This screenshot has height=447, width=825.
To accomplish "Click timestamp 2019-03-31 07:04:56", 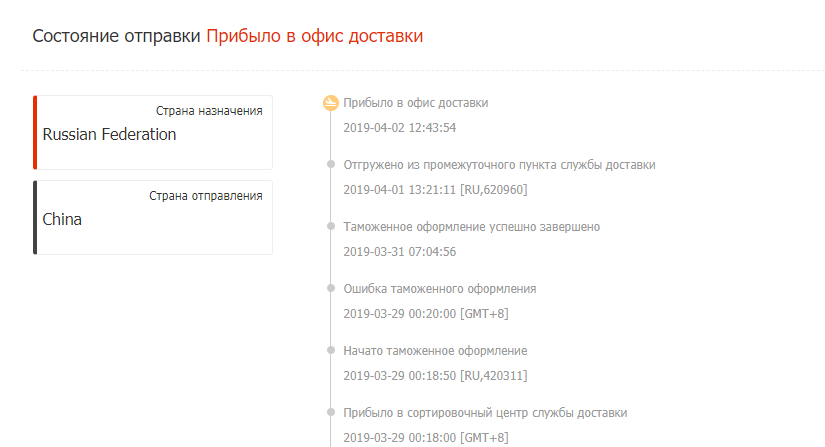I will pos(400,252).
